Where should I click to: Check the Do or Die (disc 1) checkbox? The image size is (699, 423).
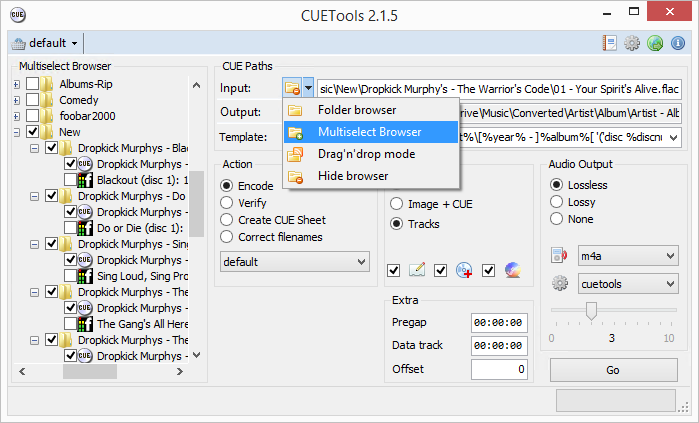70,228
